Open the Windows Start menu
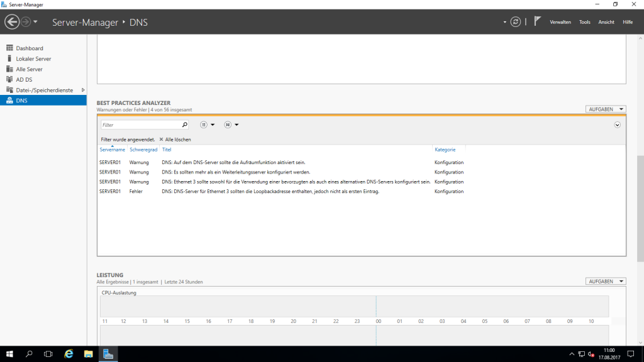 point(9,354)
